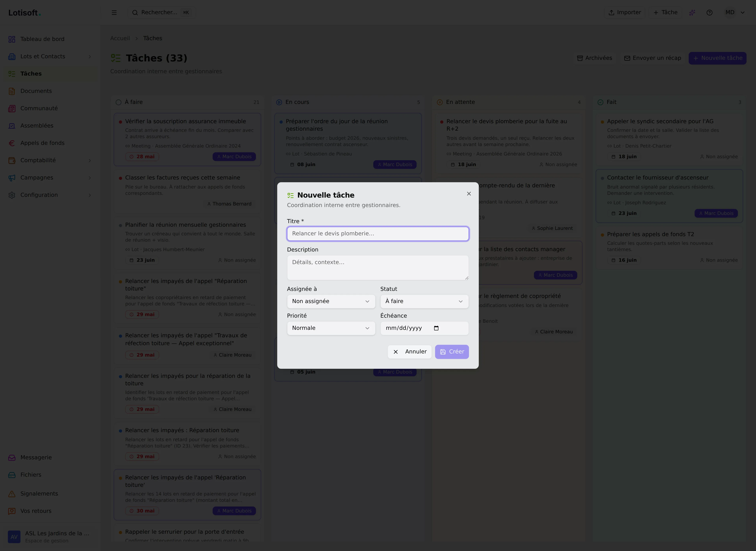Open the Préparer les appels de fonds T2 card
The width and height of the screenshot is (756, 551).
(669, 248)
